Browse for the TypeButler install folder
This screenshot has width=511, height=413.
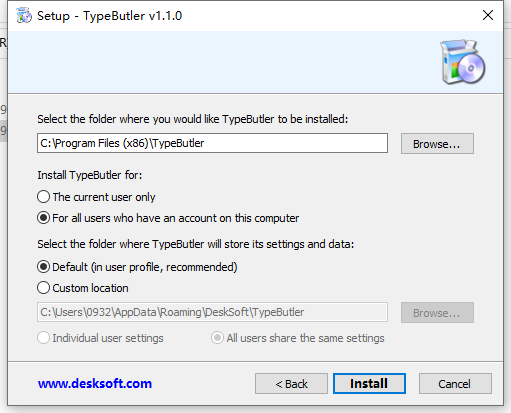coord(437,144)
